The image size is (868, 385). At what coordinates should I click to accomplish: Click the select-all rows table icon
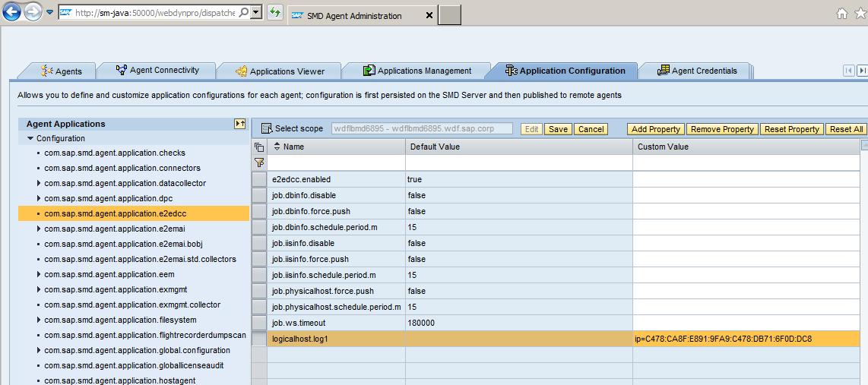click(x=258, y=147)
